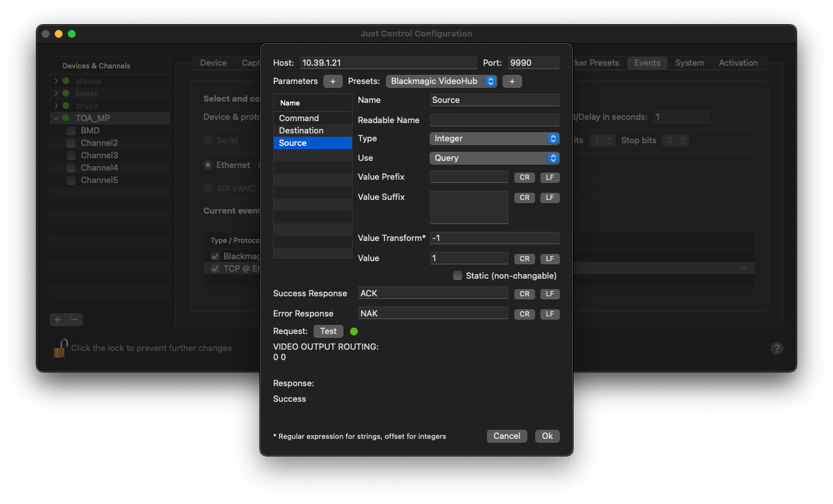Enable Static (non-changable) checkbox
The width and height of the screenshot is (833, 504).
coord(458,275)
